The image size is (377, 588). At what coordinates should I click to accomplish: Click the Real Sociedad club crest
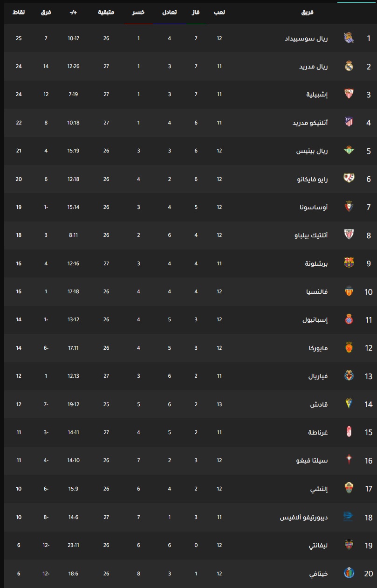click(349, 38)
